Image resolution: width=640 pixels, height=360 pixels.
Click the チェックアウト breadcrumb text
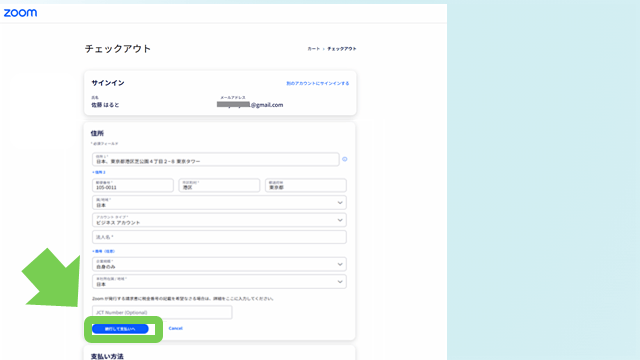click(342, 49)
